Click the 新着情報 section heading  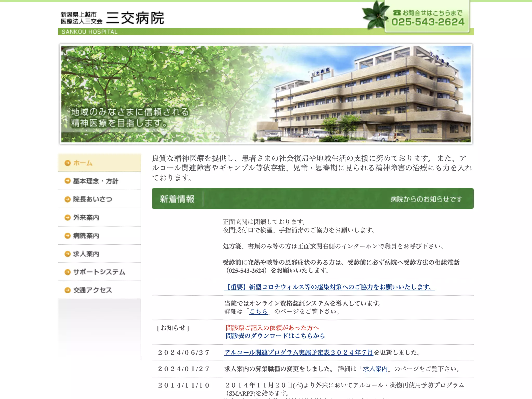pyautogui.click(x=177, y=199)
